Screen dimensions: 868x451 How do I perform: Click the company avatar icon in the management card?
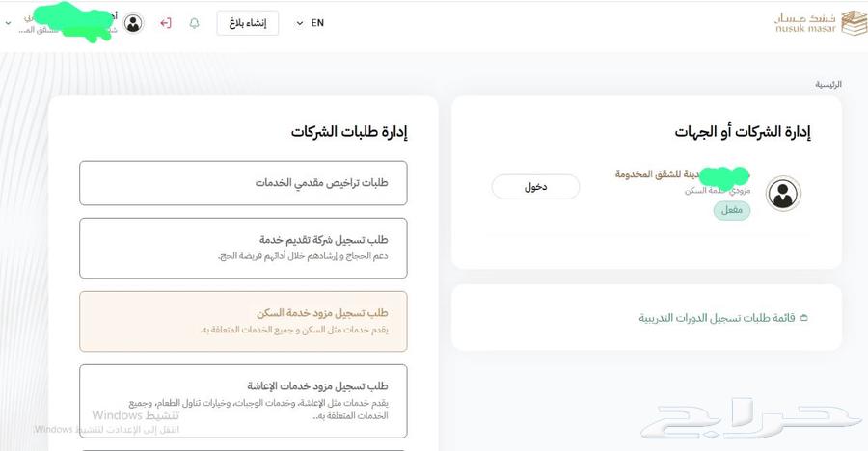[783, 194]
